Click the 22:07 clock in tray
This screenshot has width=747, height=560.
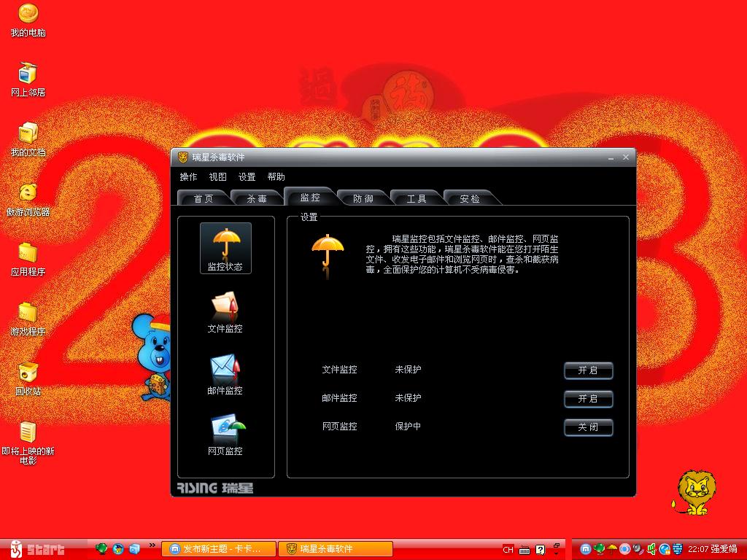(x=697, y=549)
